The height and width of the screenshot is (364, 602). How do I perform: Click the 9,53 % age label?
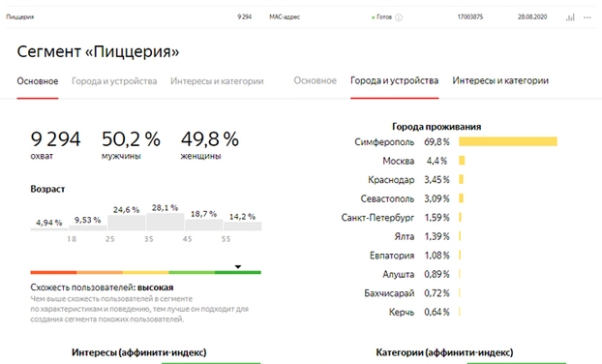[x=87, y=220]
